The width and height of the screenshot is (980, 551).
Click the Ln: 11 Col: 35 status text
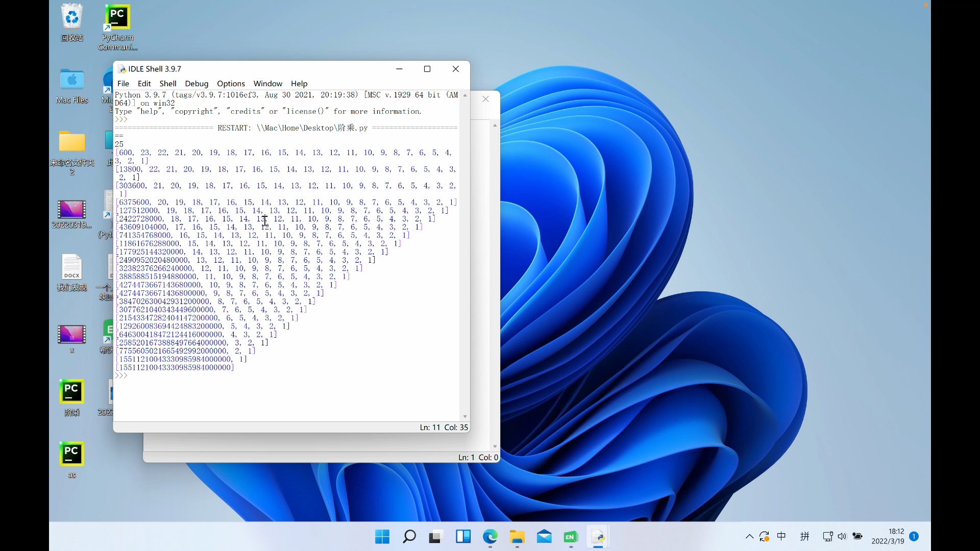444,428
